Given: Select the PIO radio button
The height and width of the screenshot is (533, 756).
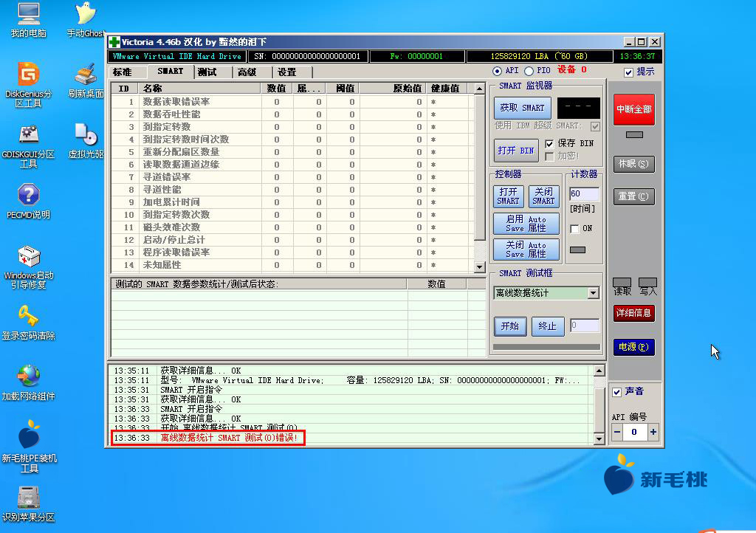Looking at the screenshot, I should (529, 71).
